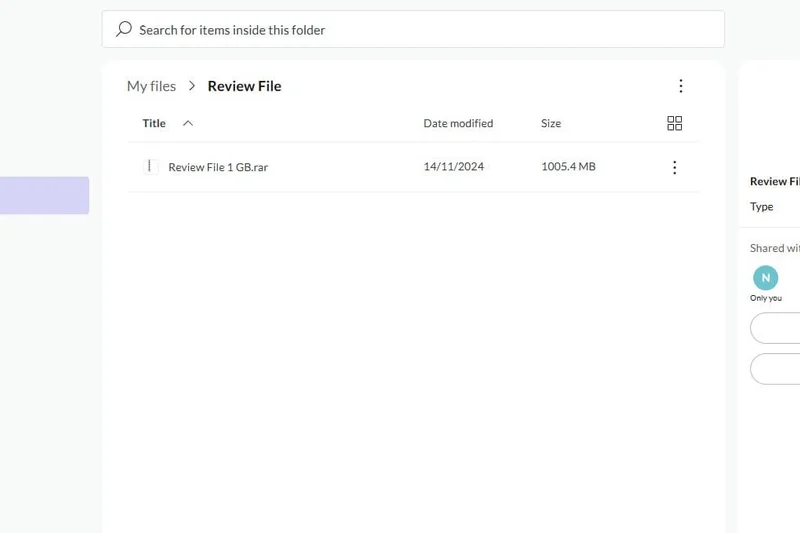Sort files by Size column
This screenshot has width=800, height=533.
[x=551, y=123]
